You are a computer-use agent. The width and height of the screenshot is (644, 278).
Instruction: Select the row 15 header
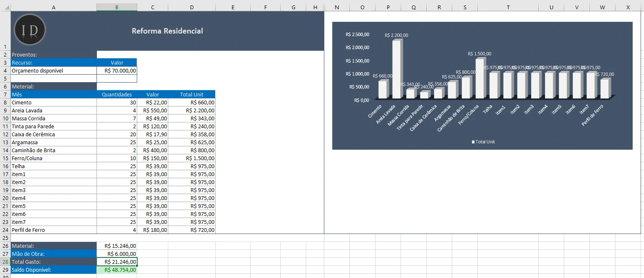pos(5,158)
